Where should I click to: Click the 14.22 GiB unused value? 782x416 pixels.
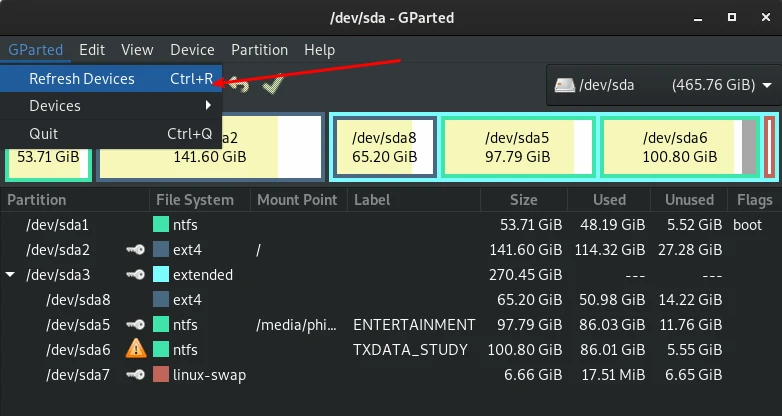pos(690,300)
